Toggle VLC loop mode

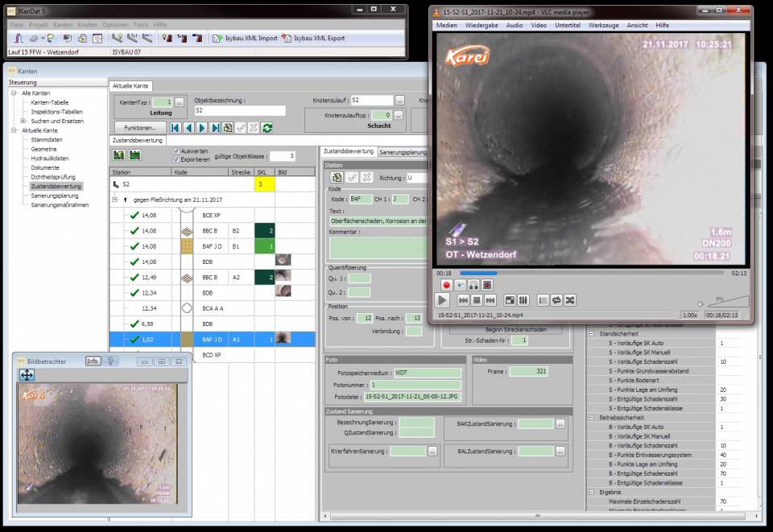(556, 300)
